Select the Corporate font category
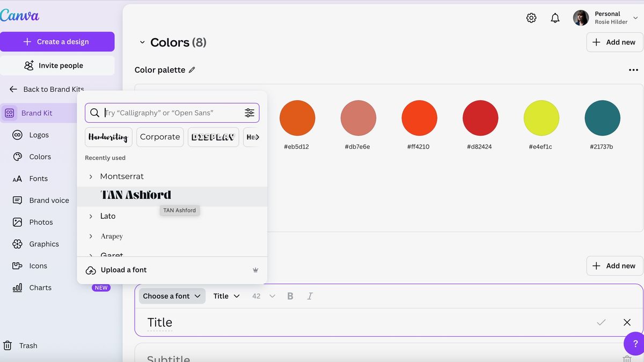Viewport: 644px width, 362px height. coord(159,137)
